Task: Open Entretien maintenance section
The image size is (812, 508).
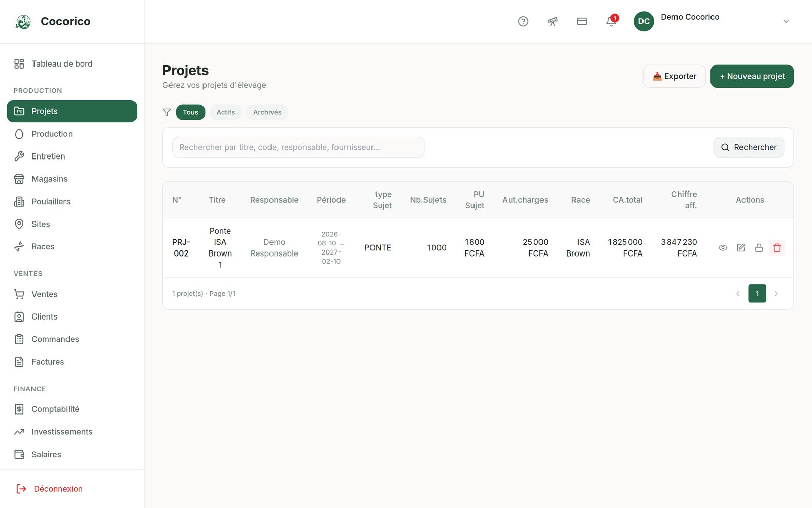Action: (72, 156)
